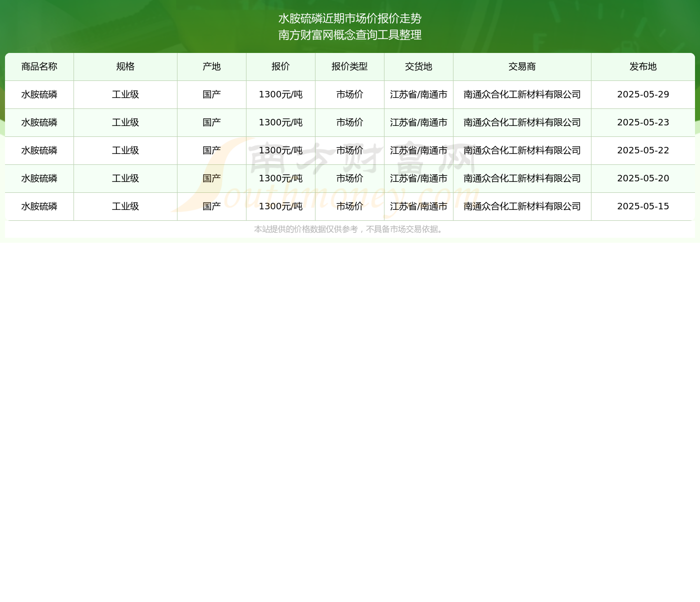This screenshot has height=602, width=700.
Task: Select the date 2025-05-29 cell
Action: click(643, 94)
